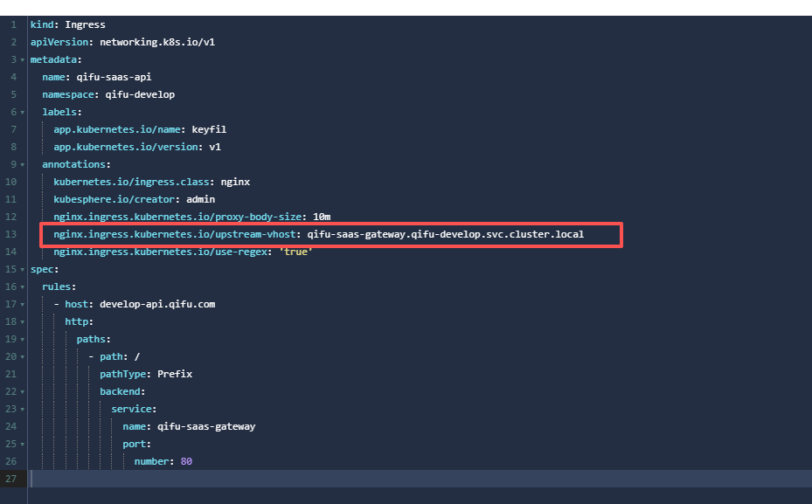Collapse the http section fold arrow
This screenshot has height=504, width=812.
[x=22, y=321]
